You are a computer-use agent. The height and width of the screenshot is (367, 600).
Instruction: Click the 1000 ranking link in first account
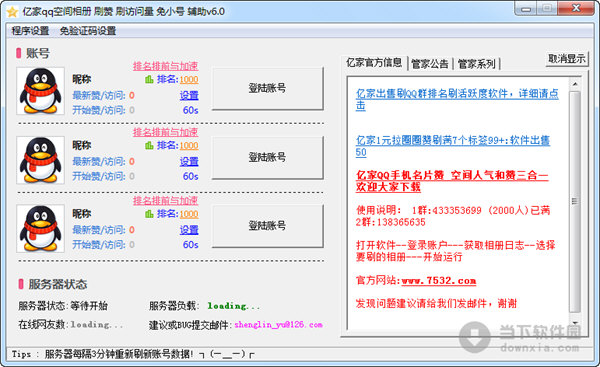[x=189, y=80]
